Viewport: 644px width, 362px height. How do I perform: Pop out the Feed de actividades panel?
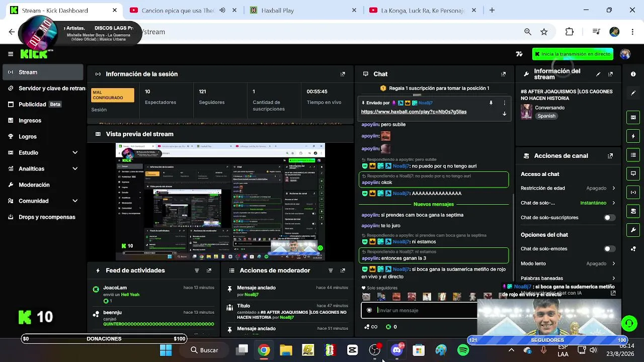point(209,270)
